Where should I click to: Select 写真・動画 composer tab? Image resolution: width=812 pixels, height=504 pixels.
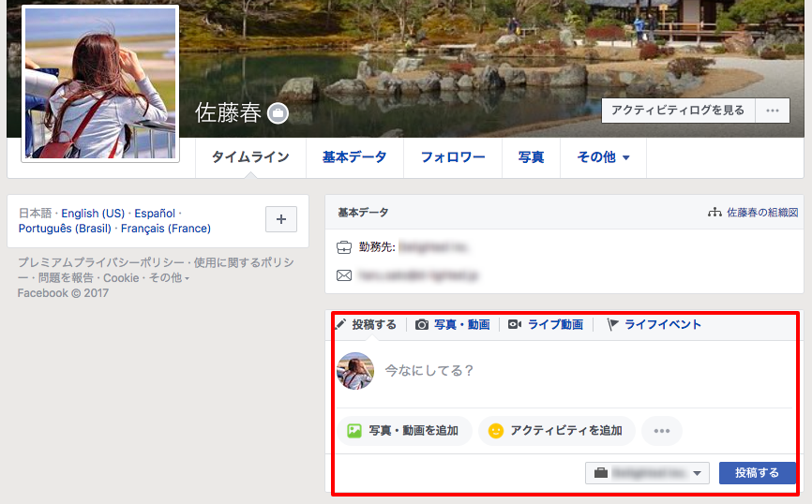(453, 324)
